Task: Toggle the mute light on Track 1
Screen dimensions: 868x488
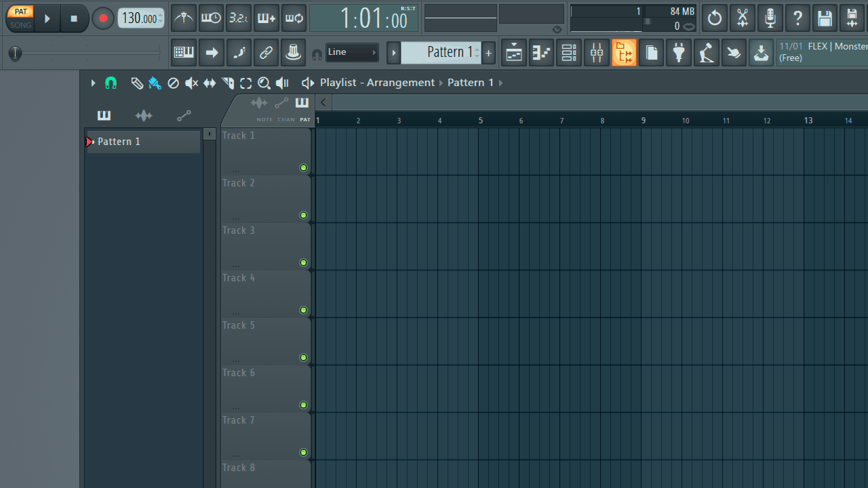Action: pos(303,167)
